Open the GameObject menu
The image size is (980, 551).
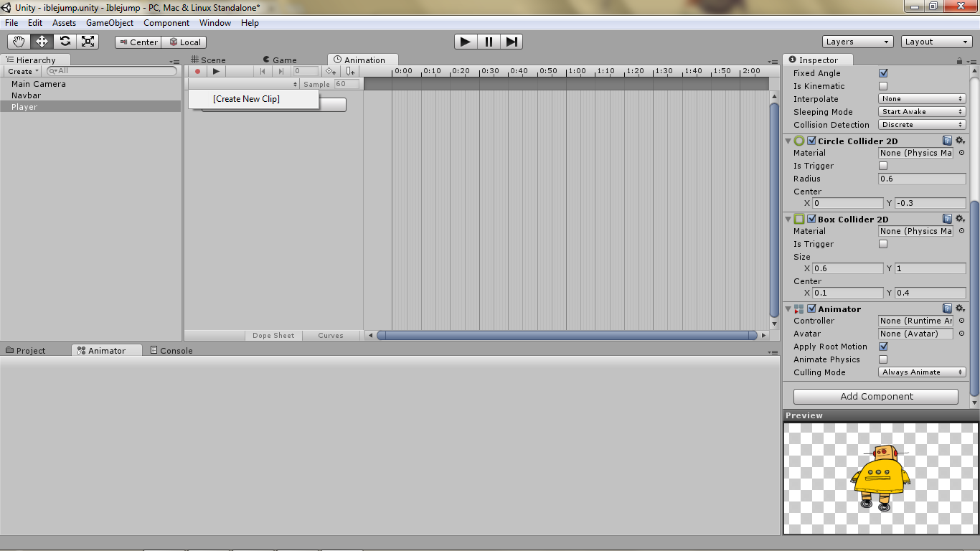click(110, 22)
